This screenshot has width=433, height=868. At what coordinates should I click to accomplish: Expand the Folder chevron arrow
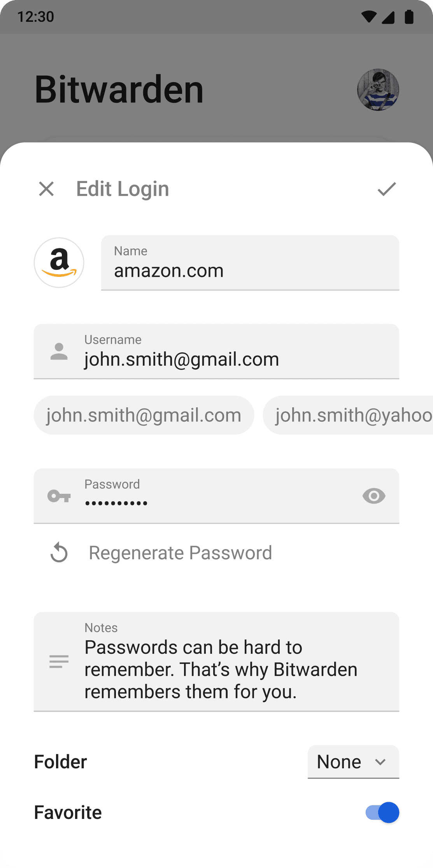(380, 762)
